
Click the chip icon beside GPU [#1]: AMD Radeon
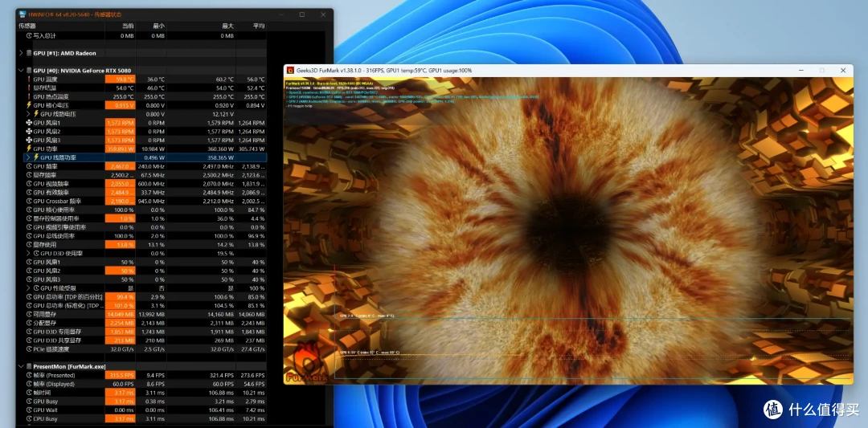click(x=29, y=53)
